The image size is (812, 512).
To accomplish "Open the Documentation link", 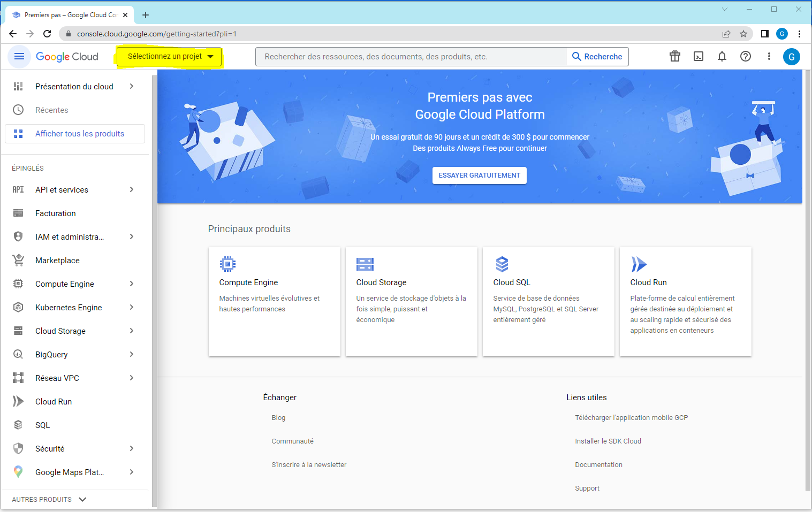I will tap(598, 465).
